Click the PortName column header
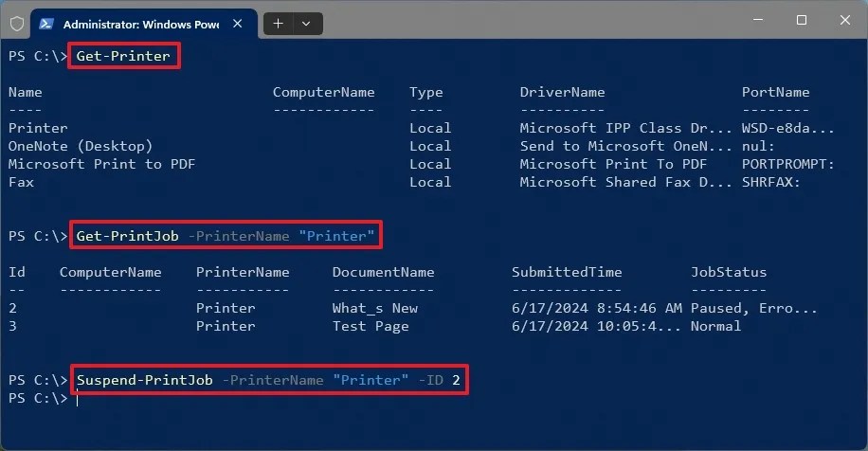Screen dimensions: 868x451 [x=775, y=92]
